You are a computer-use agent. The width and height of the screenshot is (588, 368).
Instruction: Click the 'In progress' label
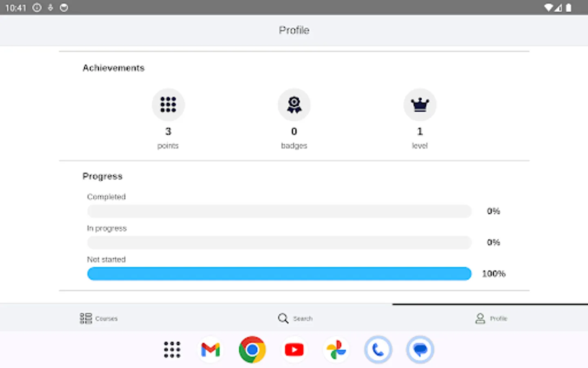pos(107,228)
